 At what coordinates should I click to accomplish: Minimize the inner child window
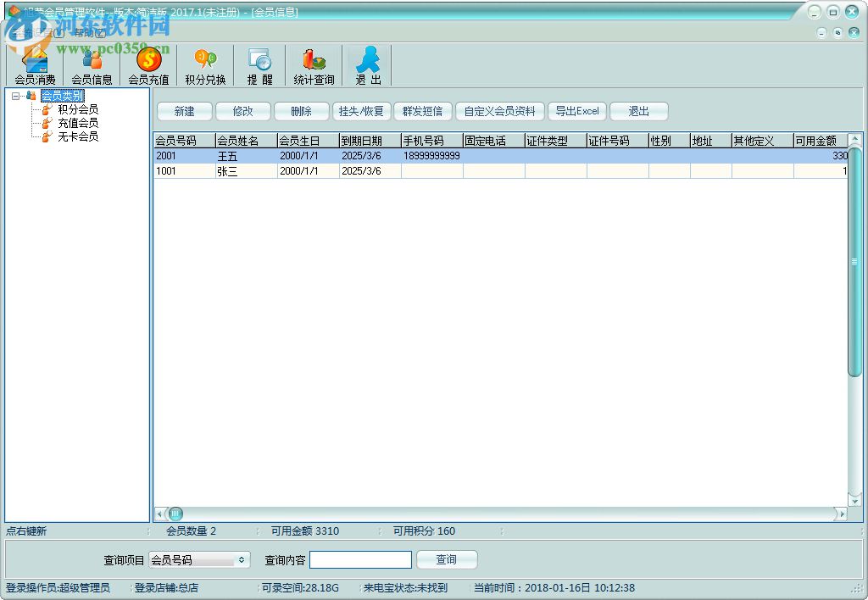point(821,33)
